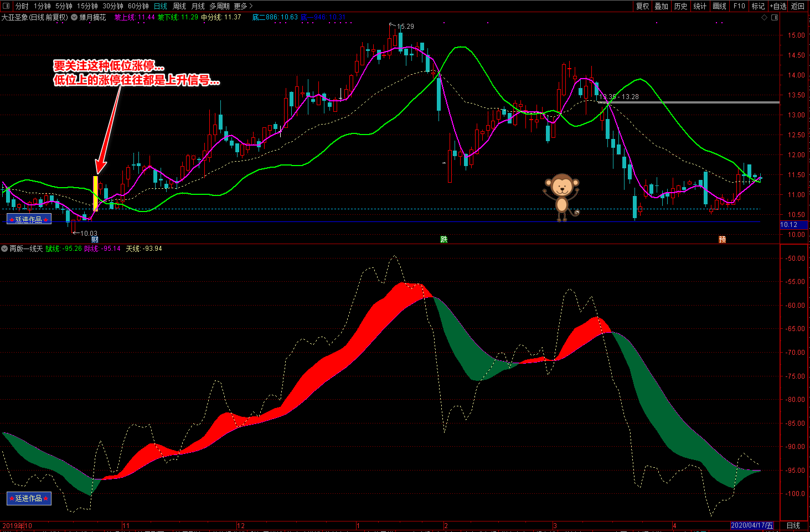Click the upper 廷进作品 badge in price chart
Viewport: 810px width, 532px height.
coord(29,219)
